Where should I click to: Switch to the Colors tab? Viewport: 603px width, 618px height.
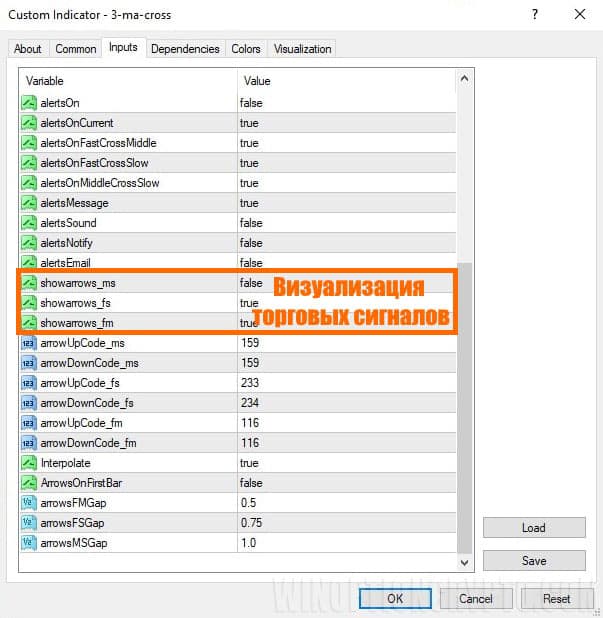(x=246, y=49)
